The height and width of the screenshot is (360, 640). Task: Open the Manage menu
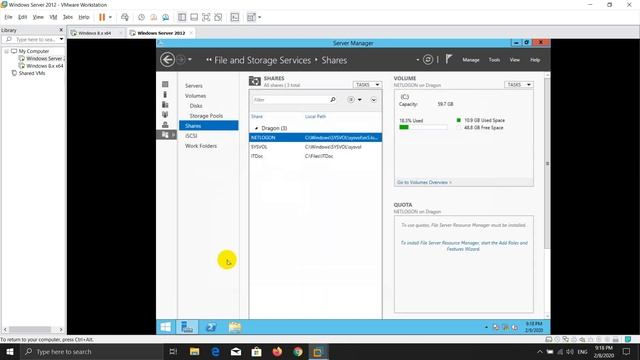[471, 60]
